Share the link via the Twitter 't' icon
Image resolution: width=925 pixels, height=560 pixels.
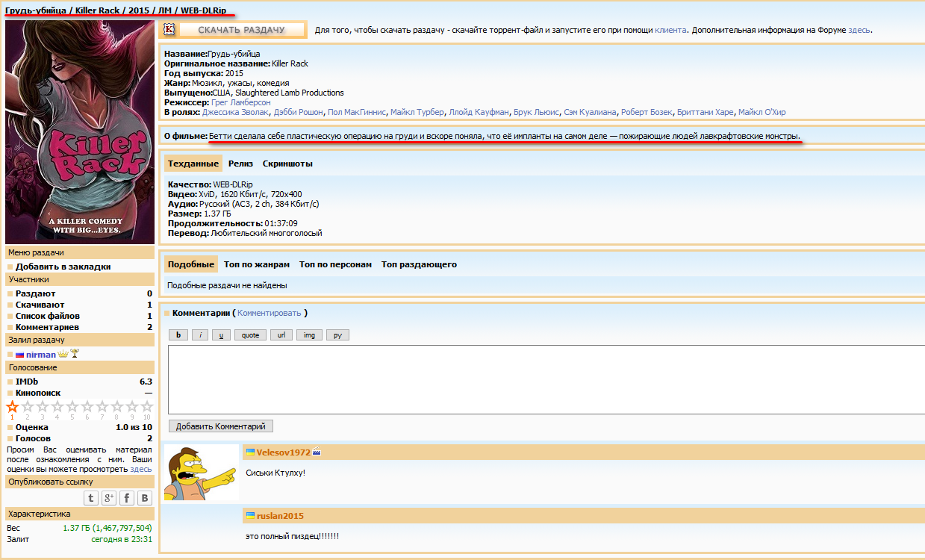coord(91,498)
